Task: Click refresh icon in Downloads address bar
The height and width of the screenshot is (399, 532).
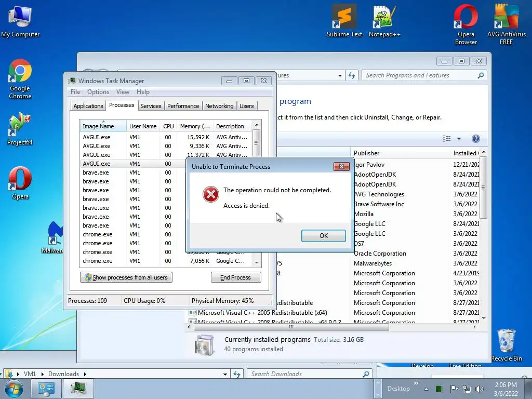Action: pos(237,374)
